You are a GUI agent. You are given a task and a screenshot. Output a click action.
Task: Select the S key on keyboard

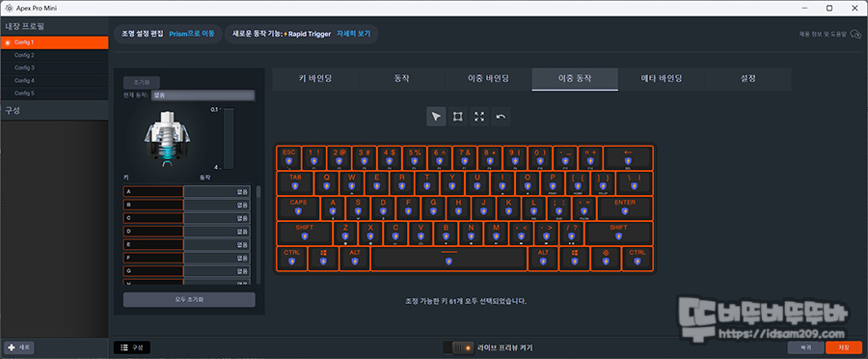click(358, 207)
